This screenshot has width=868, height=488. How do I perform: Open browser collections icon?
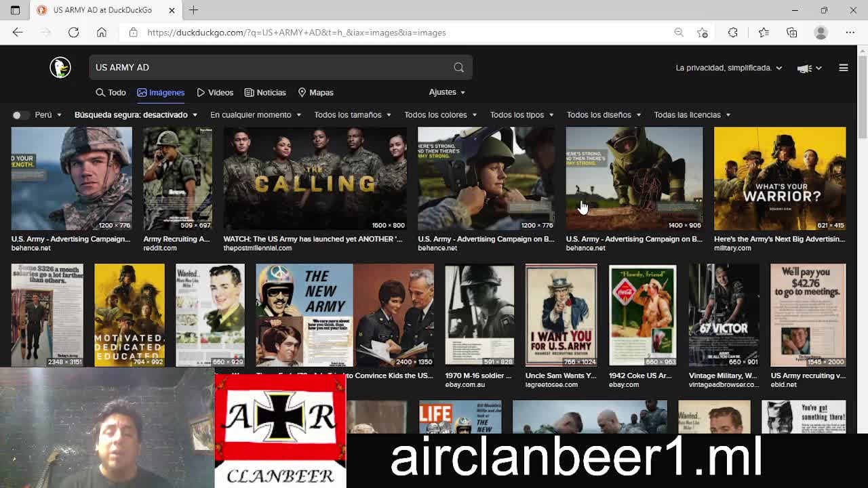click(792, 33)
